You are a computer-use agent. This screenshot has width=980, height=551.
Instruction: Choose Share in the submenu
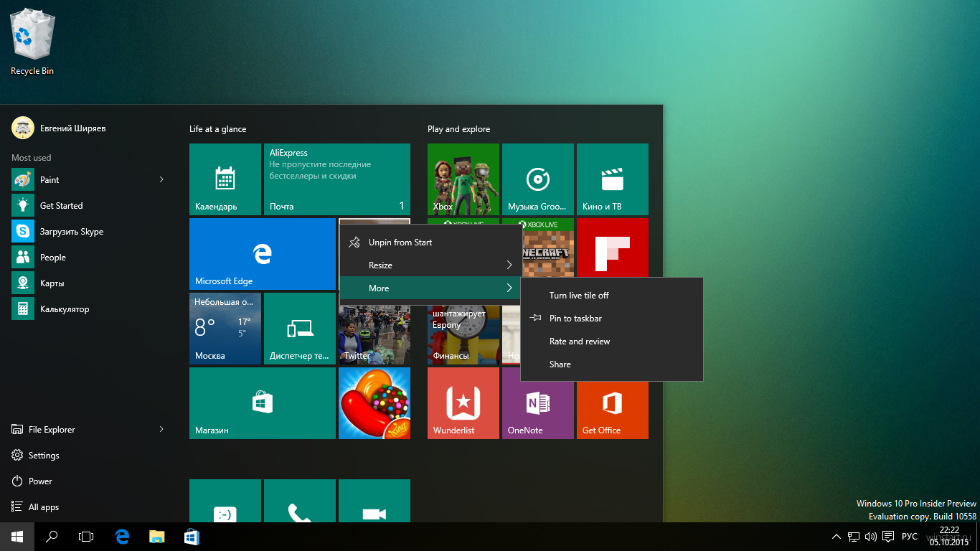(612, 364)
